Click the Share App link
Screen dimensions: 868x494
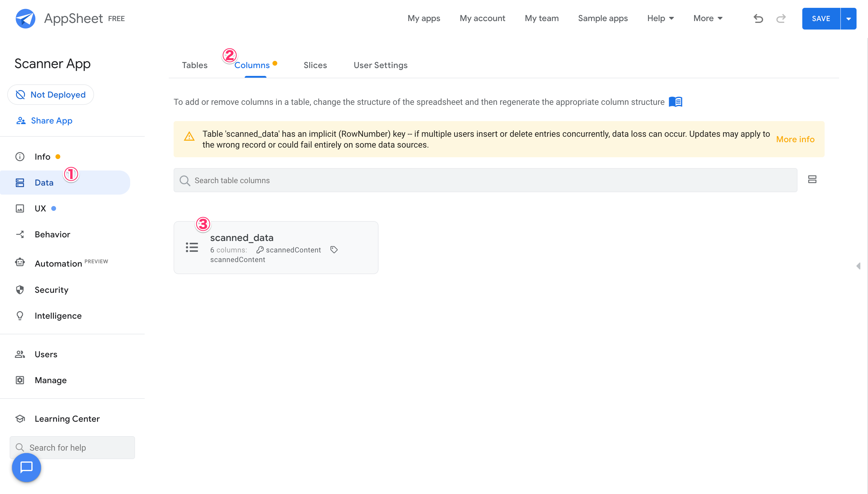pos(51,121)
